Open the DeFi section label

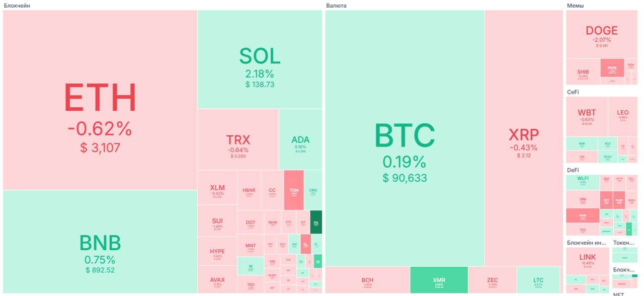(x=573, y=170)
